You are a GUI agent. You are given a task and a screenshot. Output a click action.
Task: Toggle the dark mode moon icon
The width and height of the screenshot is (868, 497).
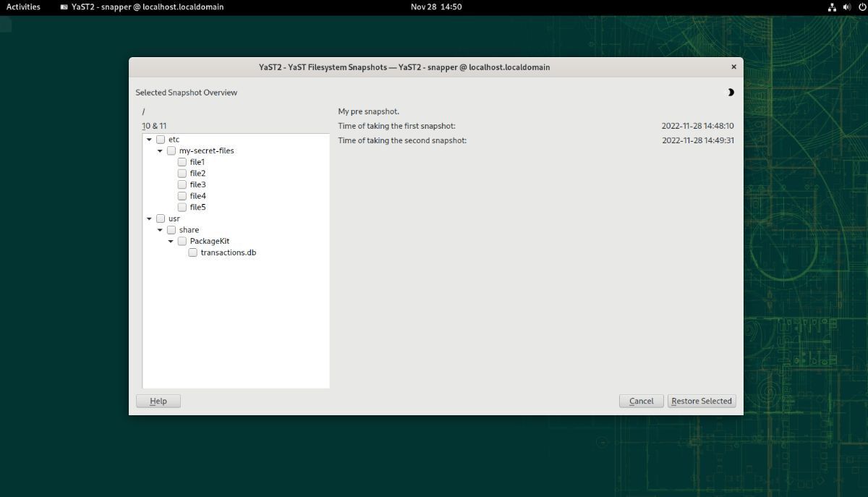[x=731, y=93]
